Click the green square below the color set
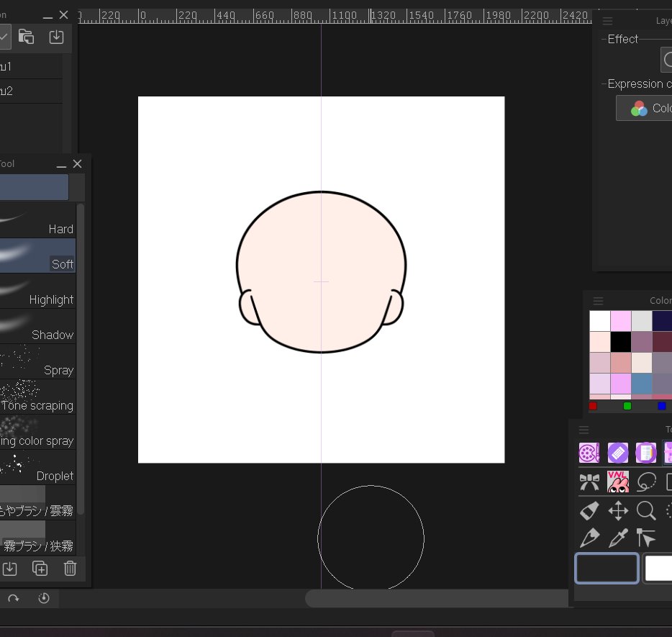The height and width of the screenshot is (637, 672). coord(627,406)
